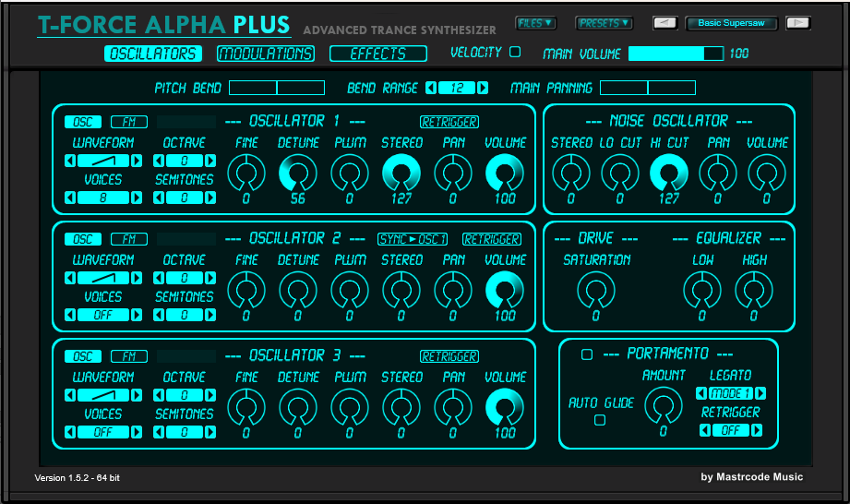The width and height of the screenshot is (850, 504).
Task: Click the Main Panning slider
Action: [648, 88]
